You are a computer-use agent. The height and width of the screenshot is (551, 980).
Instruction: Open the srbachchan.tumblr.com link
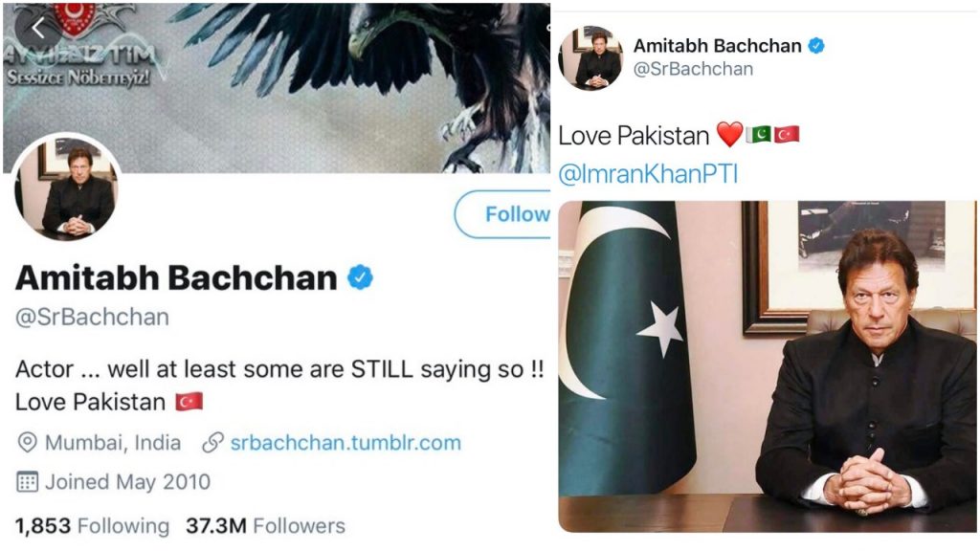tap(345, 443)
